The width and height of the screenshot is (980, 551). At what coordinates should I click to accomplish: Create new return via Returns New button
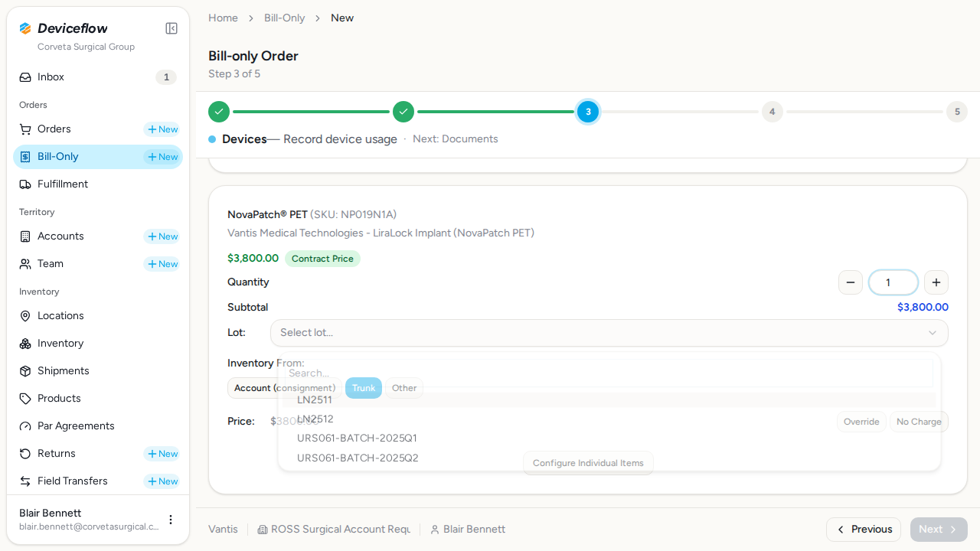click(x=162, y=454)
